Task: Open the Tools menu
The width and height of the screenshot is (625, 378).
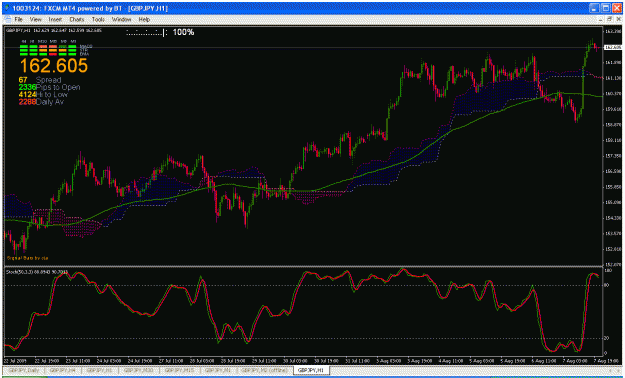Action: point(98,19)
